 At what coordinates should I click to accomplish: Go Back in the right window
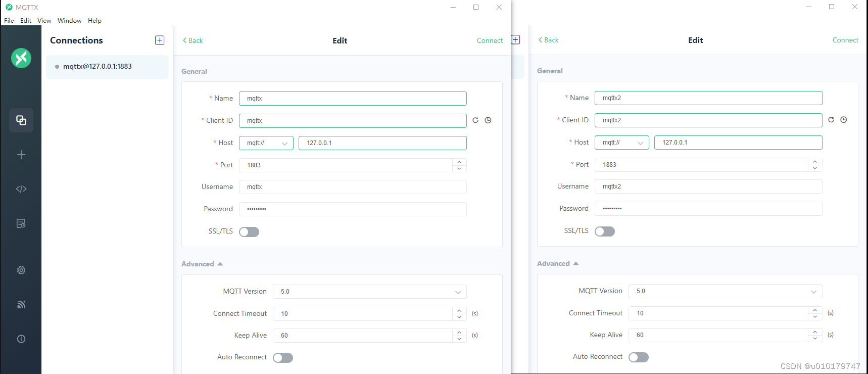[x=549, y=40]
